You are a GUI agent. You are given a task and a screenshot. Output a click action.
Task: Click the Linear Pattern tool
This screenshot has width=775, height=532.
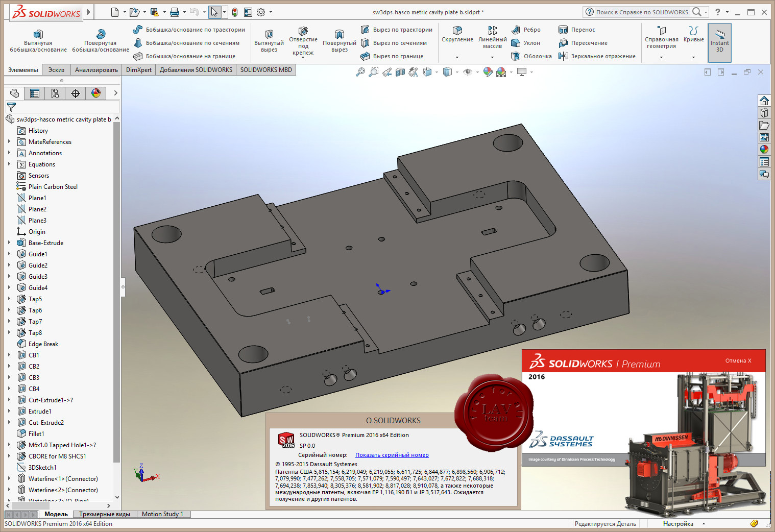(492, 37)
